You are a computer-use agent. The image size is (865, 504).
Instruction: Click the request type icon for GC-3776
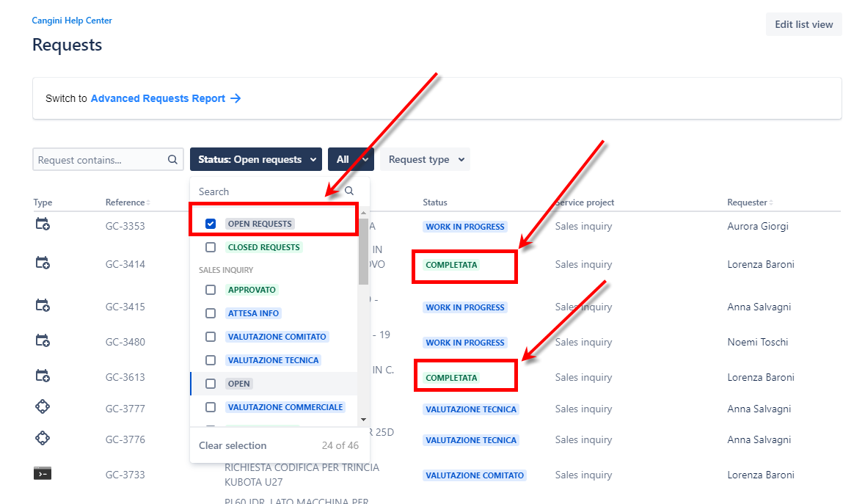tap(43, 439)
